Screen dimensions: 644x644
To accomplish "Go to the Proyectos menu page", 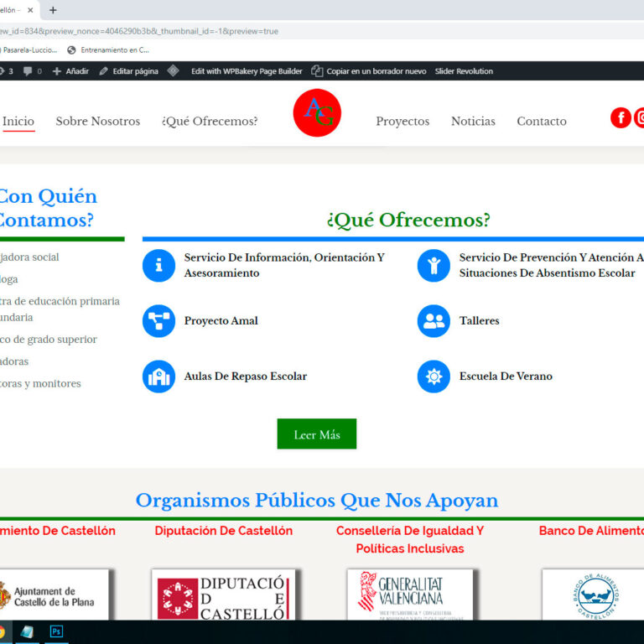I will click(x=402, y=122).
